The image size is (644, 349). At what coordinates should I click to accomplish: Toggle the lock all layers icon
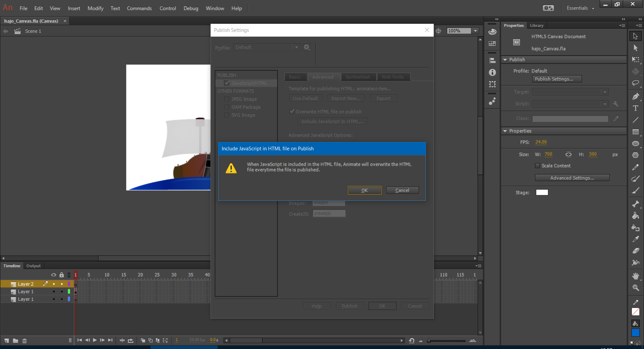tap(61, 275)
